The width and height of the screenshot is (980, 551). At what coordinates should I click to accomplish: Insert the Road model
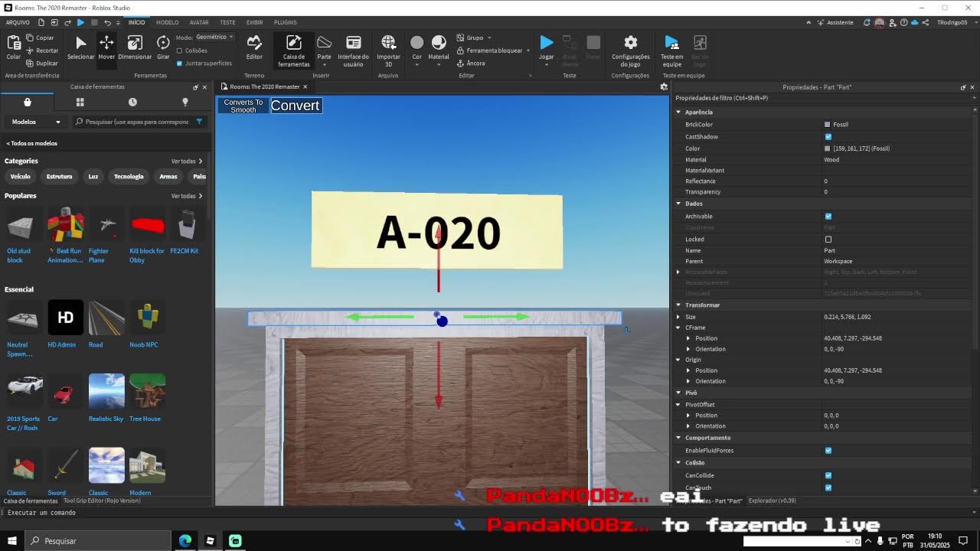[106, 323]
